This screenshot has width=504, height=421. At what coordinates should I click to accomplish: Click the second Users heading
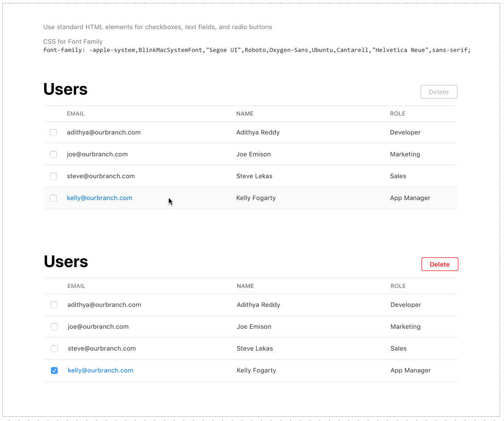[66, 262]
